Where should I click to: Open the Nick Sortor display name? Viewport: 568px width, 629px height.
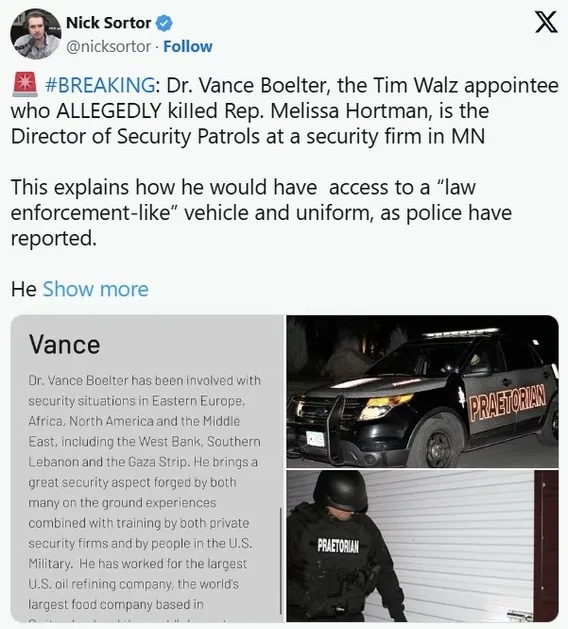108,23
